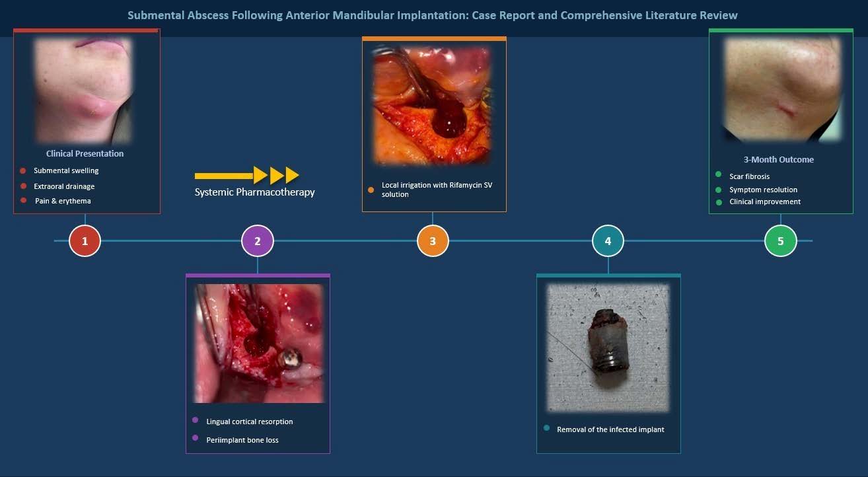The width and height of the screenshot is (868, 477).
Task: Click the yellow triple arrow graphic
Action: click(247, 175)
